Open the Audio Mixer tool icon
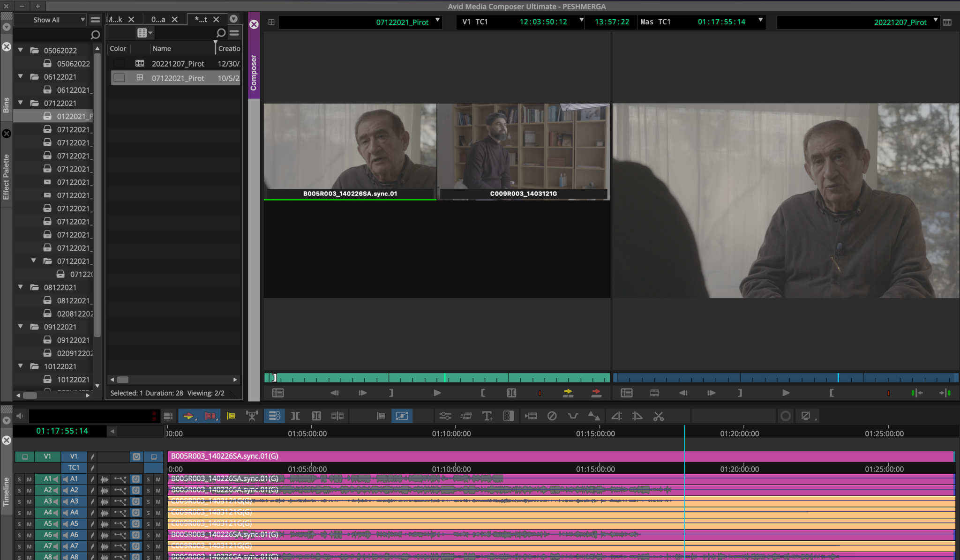 coord(445,416)
